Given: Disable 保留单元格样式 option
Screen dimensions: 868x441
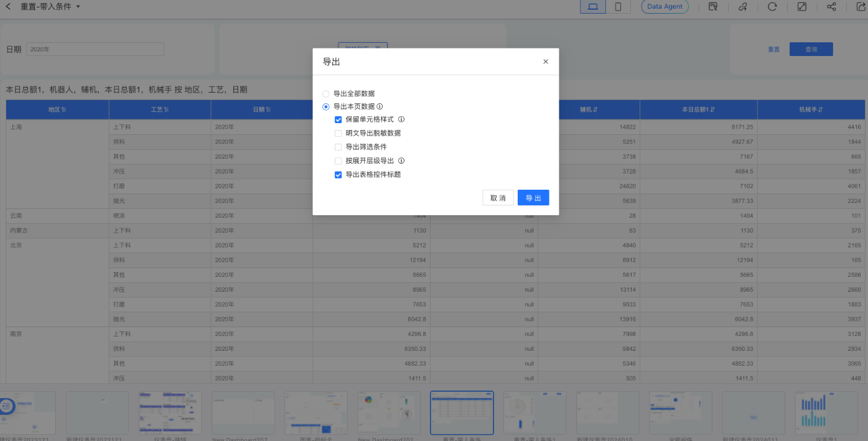Looking at the screenshot, I should (338, 119).
